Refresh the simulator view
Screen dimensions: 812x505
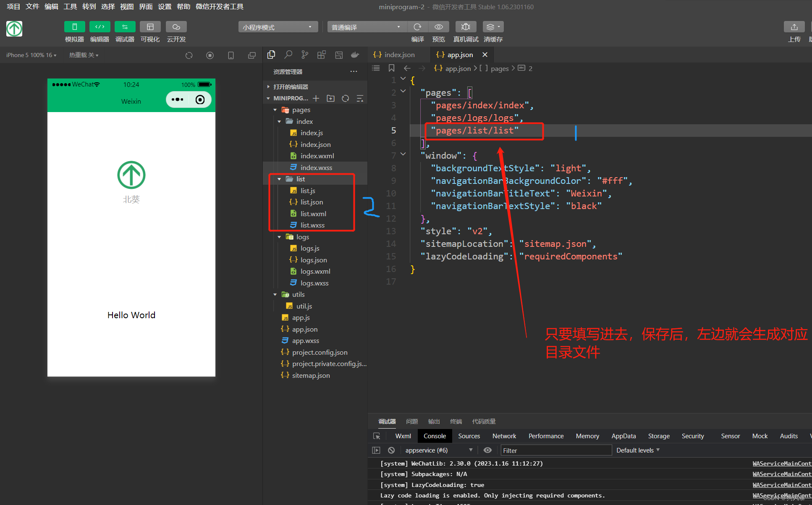tap(189, 55)
